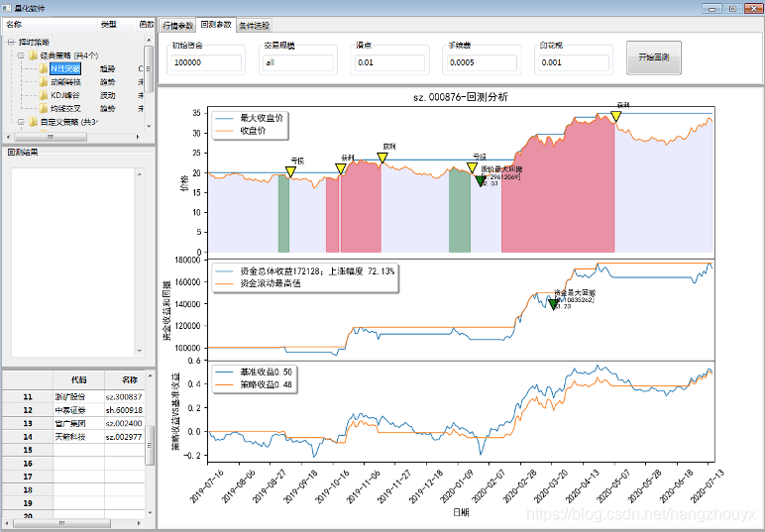The image size is (765, 532).
Task: Collapse the 自定义策略 folder node
Action: tap(21, 122)
